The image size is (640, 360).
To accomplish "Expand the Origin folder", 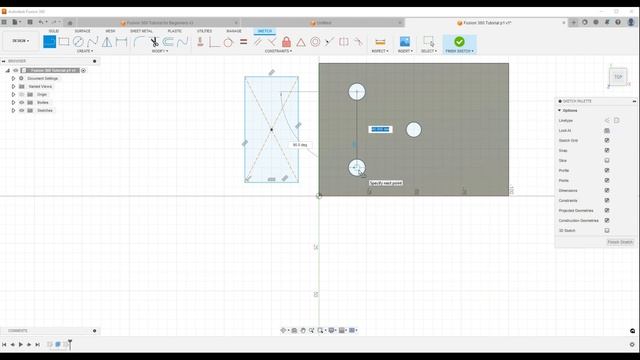I will click(13, 94).
